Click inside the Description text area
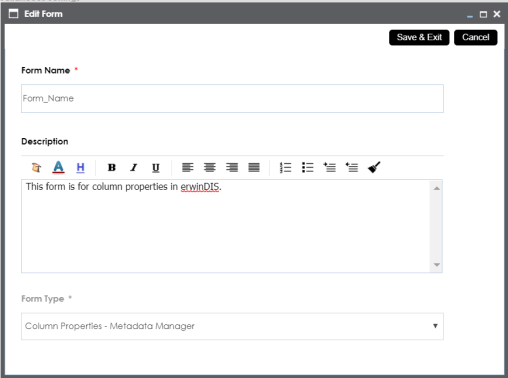The image size is (508, 378). (227, 226)
